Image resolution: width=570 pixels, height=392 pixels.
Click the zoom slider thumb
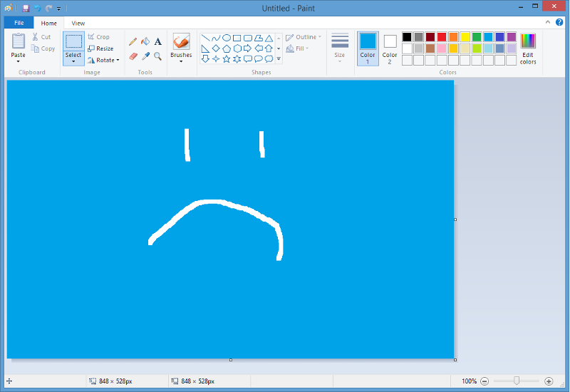517,381
